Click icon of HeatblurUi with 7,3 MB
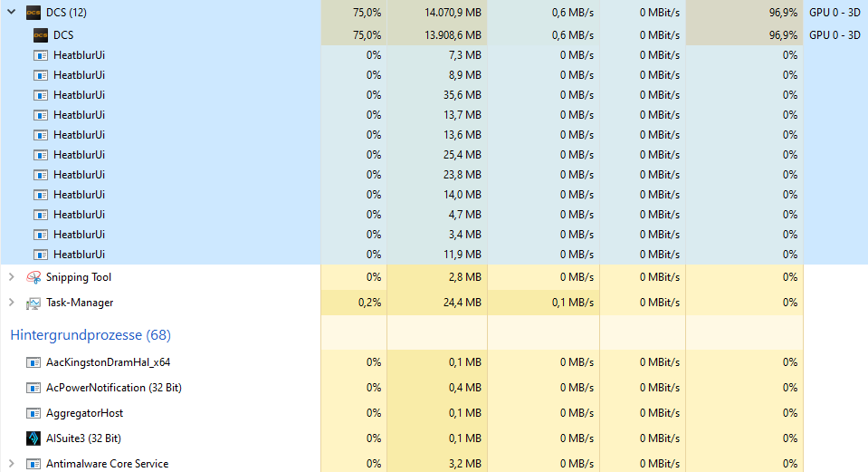868x472 pixels. coord(41,55)
